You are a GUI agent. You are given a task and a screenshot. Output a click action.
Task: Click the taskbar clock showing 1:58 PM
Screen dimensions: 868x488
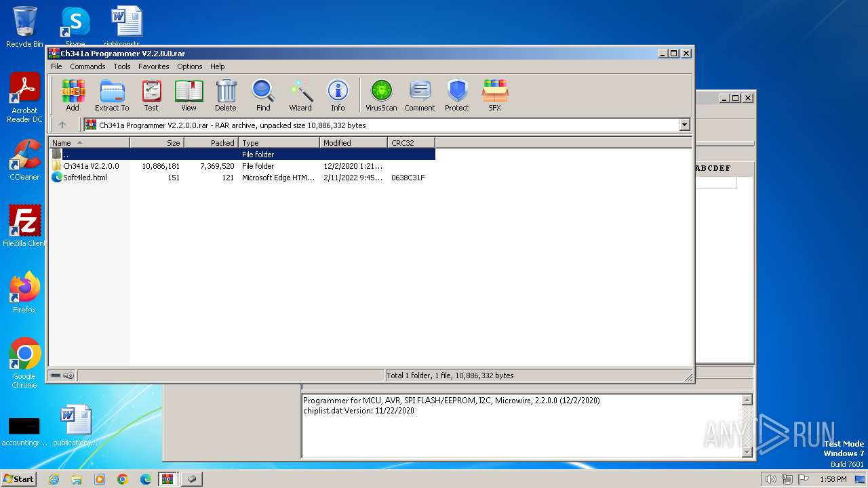833,479
